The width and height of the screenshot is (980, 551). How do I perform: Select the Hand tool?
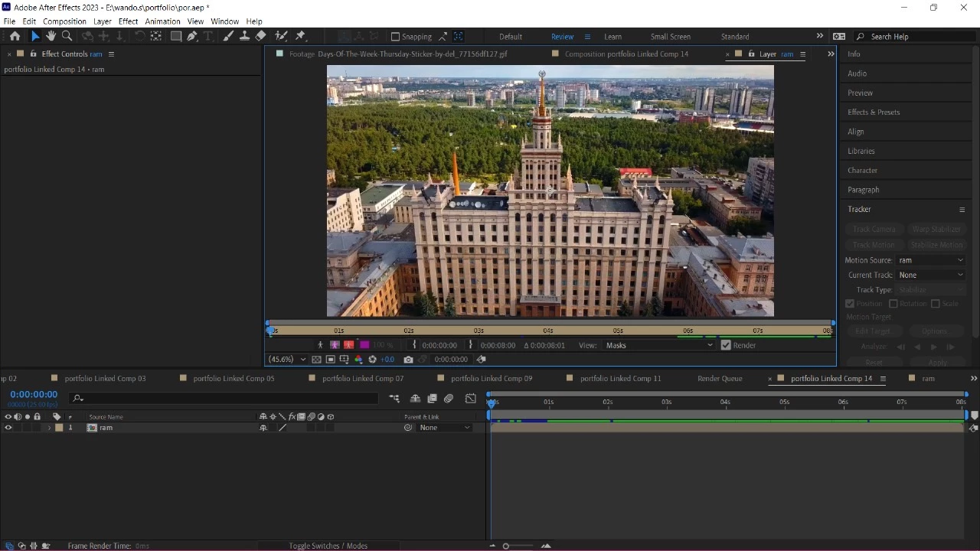pos(51,36)
